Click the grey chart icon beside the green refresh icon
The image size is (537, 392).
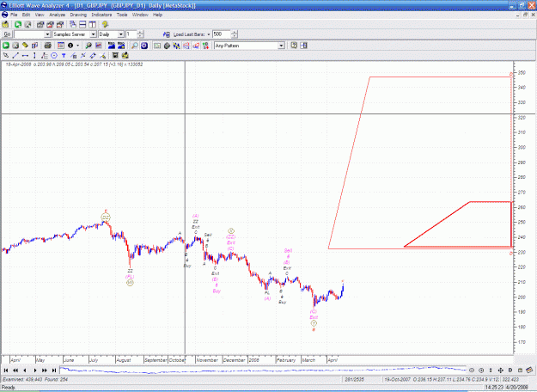27,24
